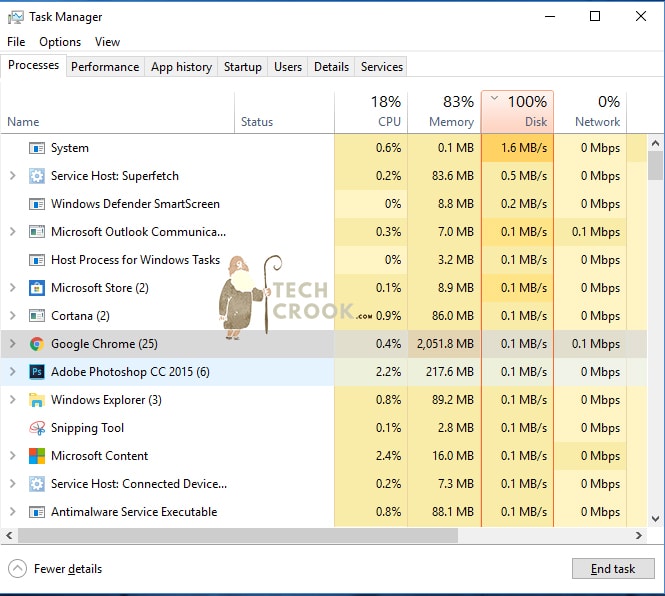Expand the Service Host: Connected Device group
This screenshot has height=596, width=665.
(x=13, y=484)
